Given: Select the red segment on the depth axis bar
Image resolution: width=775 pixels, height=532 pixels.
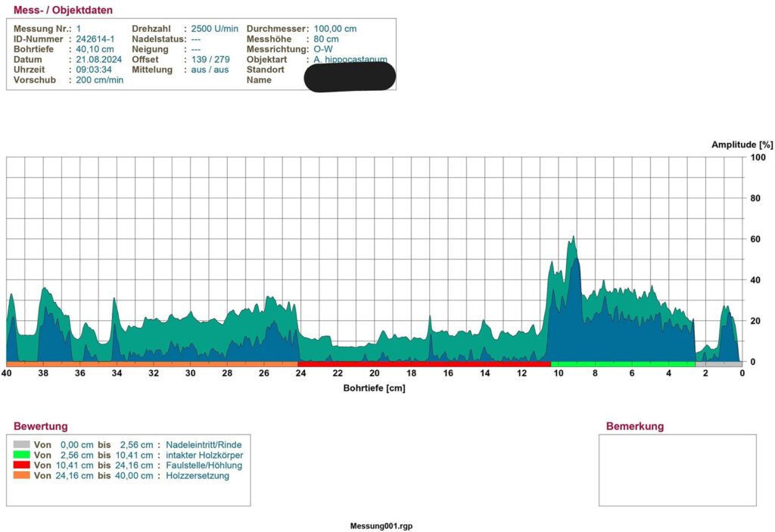Looking at the screenshot, I should (424, 364).
